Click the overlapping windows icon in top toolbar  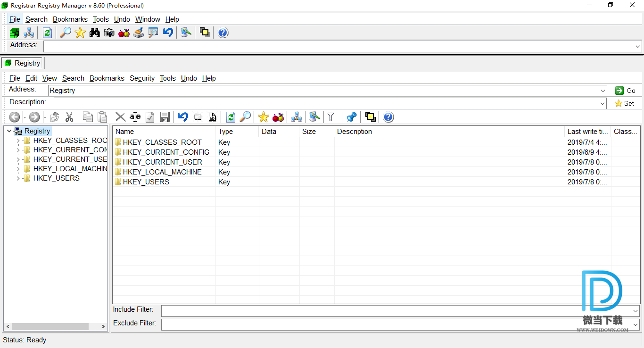pyautogui.click(x=205, y=33)
